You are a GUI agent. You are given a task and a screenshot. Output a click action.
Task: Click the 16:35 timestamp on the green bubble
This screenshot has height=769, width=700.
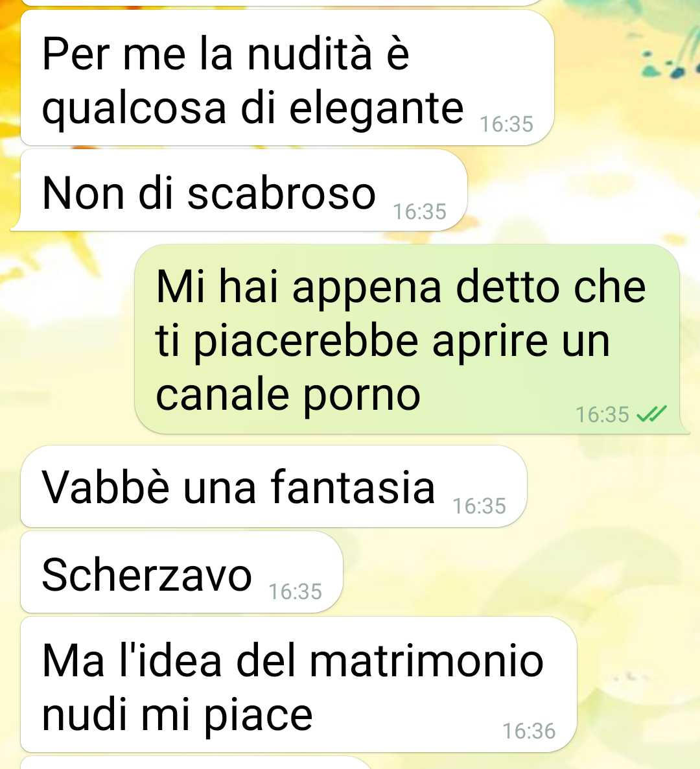pyautogui.click(x=602, y=414)
